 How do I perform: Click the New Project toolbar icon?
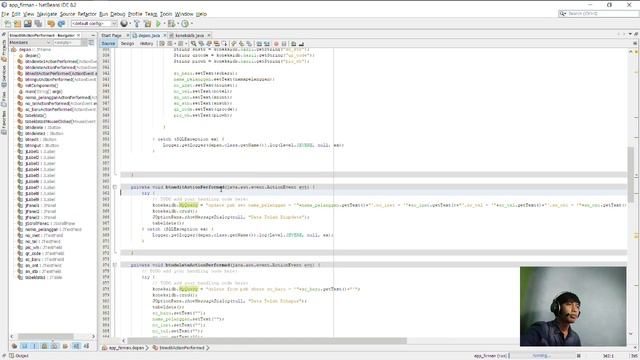[x=18, y=24]
